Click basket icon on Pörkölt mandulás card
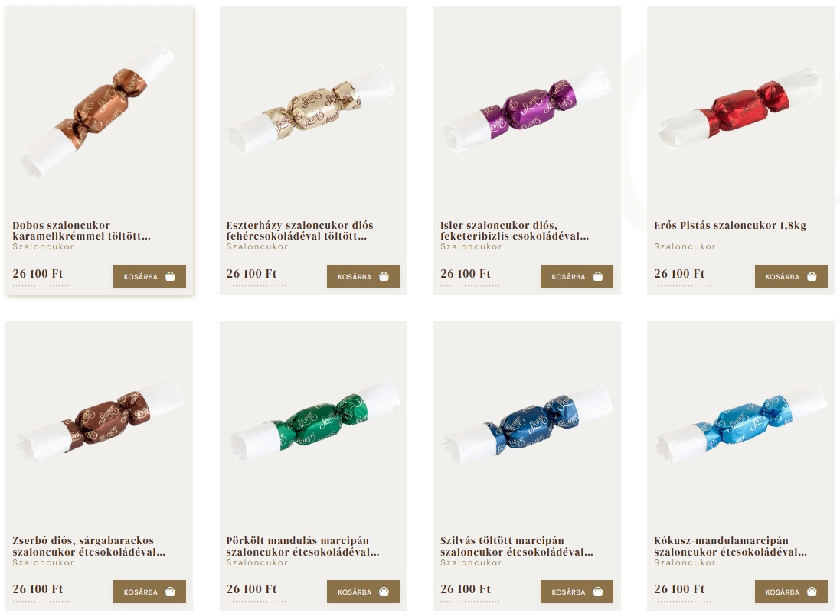This screenshot has width=840, height=616. click(x=384, y=592)
